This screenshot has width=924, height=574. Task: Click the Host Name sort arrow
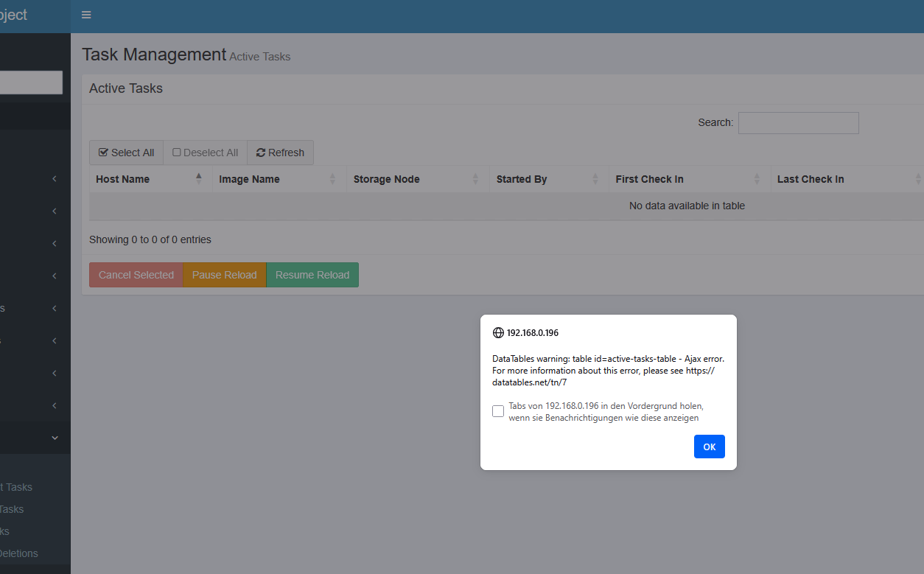(x=199, y=178)
